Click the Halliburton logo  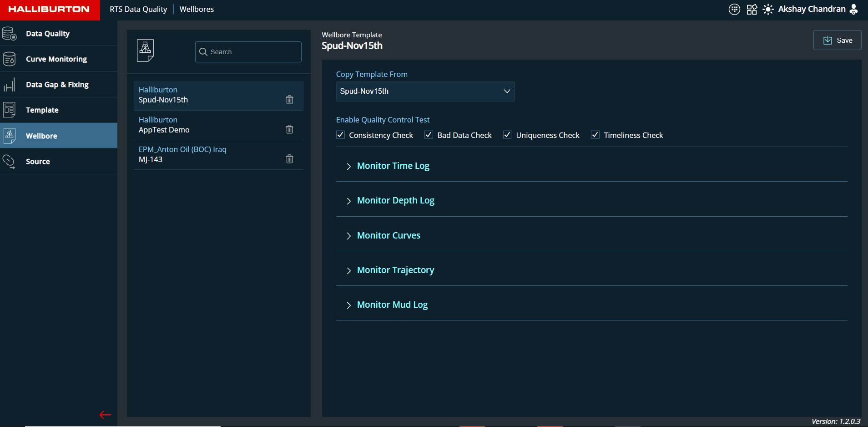click(x=49, y=10)
